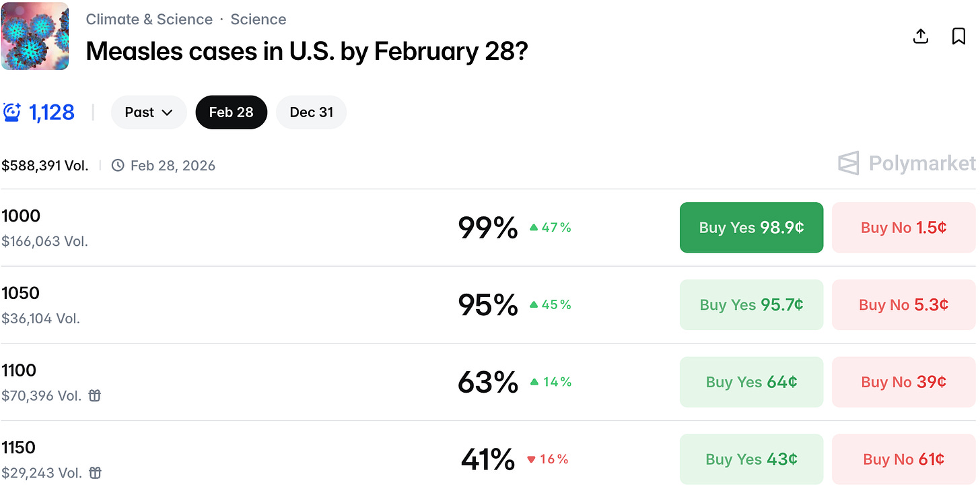Buy No at 1.5¢ for 1000
Viewport: 980px width, 489px height.
point(904,228)
